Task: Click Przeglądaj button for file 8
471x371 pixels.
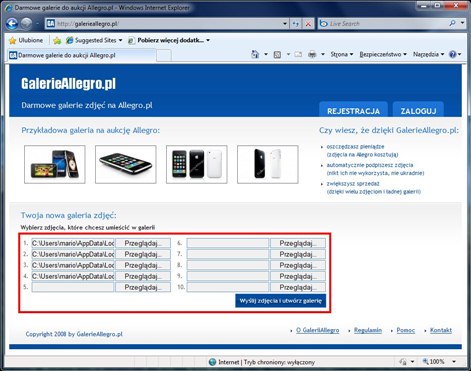Action: tap(298, 265)
